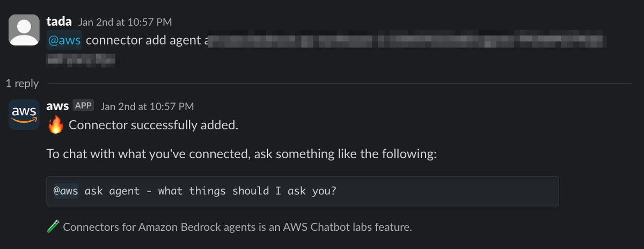644x249 pixels.
Task: Click 'connector add agent' command text
Action: 143,41
